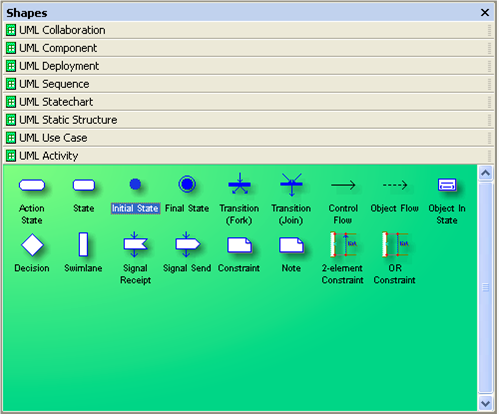Open the UML Component stencil
Viewport: 500px width, 415px height.
[x=248, y=48]
